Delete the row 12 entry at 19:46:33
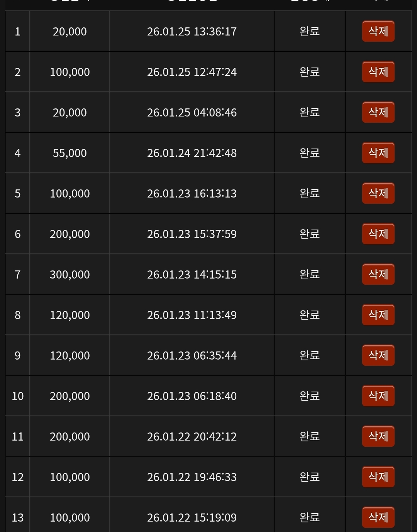This screenshot has height=532, width=417. point(378,477)
